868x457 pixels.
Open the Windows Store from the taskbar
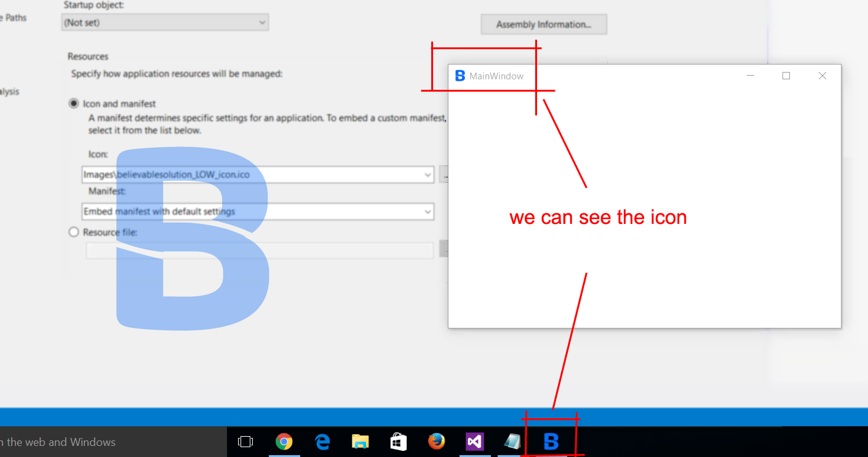pos(398,441)
